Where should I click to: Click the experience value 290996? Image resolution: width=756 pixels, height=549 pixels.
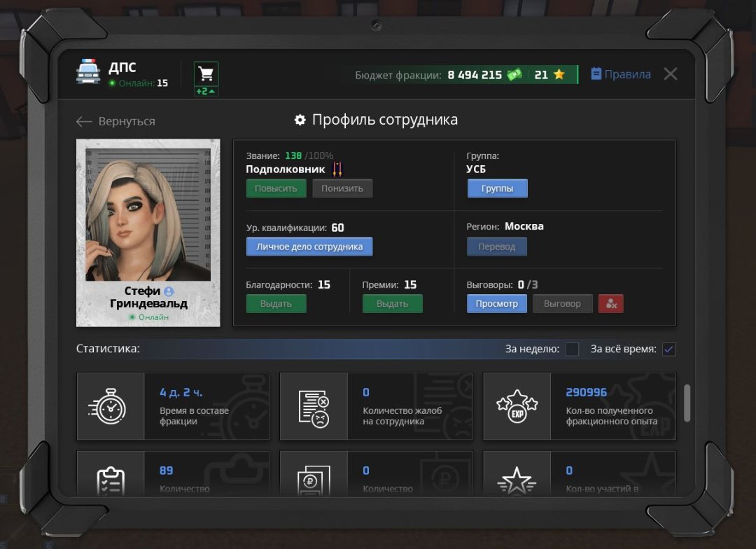(587, 392)
